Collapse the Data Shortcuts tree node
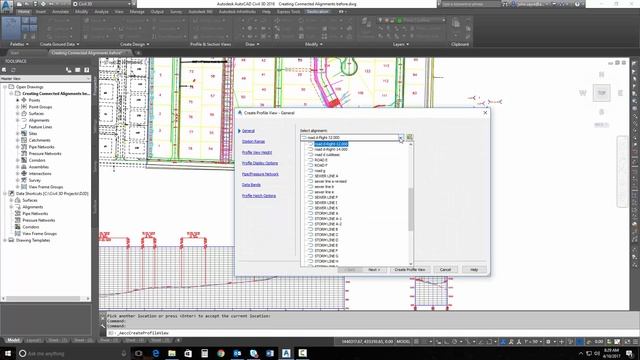The height and width of the screenshot is (360, 640). pos(5,193)
